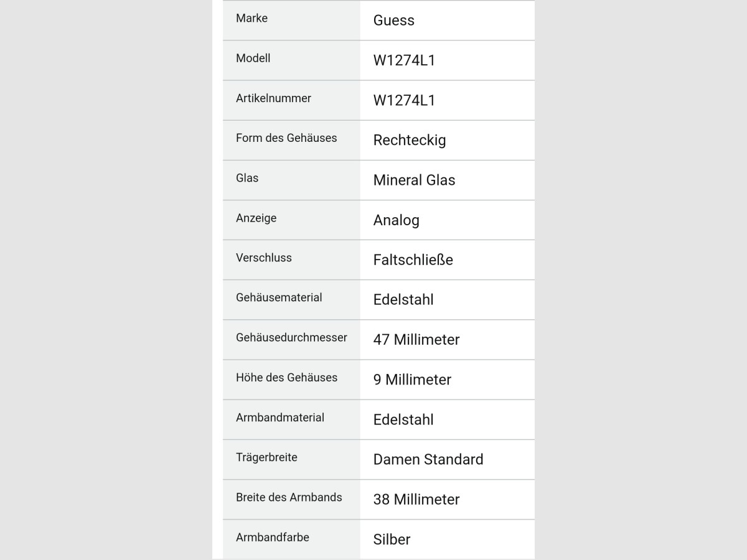Select the Artikelnummer value W1274L1
Viewport: 747px width, 560px height.
[x=404, y=100]
